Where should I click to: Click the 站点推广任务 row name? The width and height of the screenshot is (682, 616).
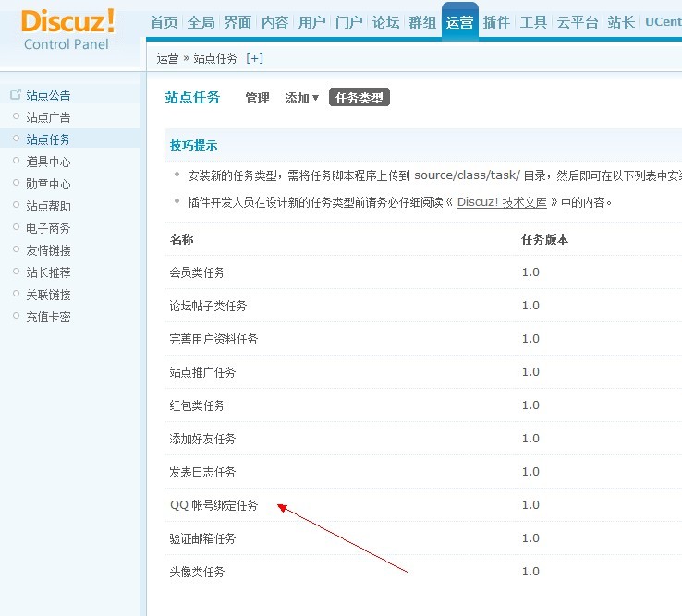tap(202, 372)
